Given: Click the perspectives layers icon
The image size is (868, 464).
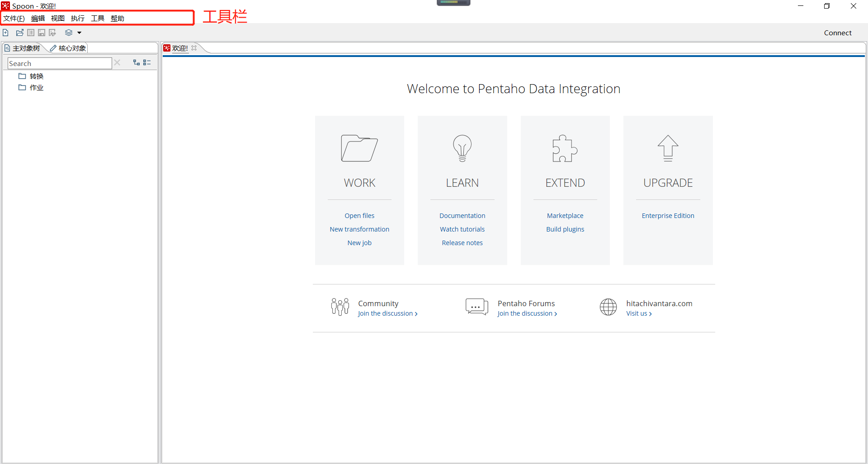Looking at the screenshot, I should (x=69, y=33).
